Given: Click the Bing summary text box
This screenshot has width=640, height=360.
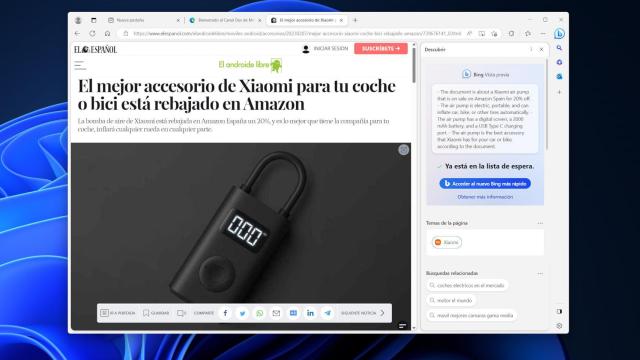Looking at the screenshot, I should pos(485,119).
